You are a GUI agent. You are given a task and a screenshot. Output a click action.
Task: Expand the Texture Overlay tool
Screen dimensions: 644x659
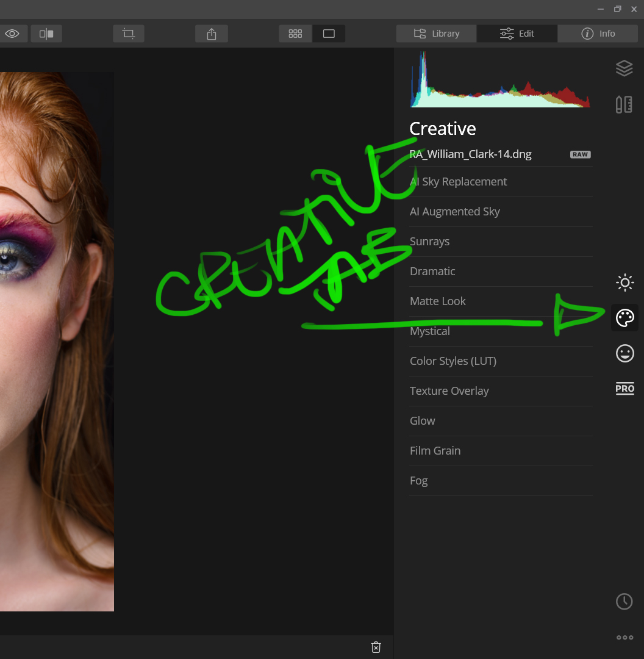pyautogui.click(x=501, y=391)
